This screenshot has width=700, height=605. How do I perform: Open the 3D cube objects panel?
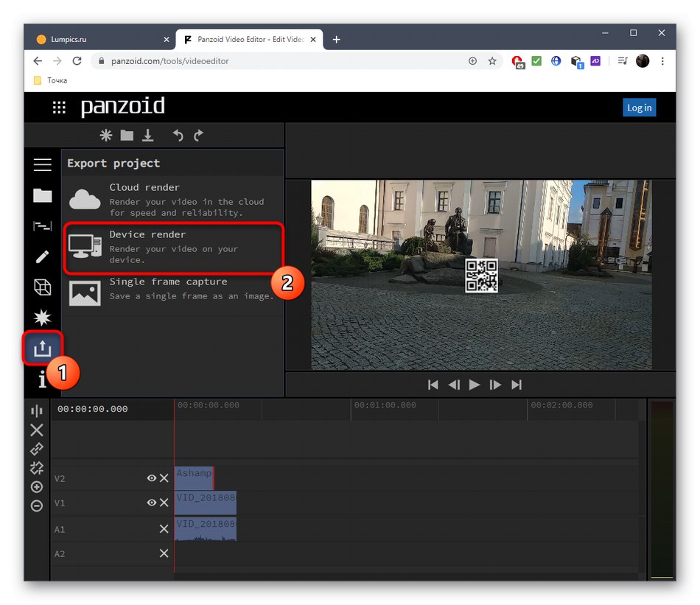pyautogui.click(x=42, y=287)
